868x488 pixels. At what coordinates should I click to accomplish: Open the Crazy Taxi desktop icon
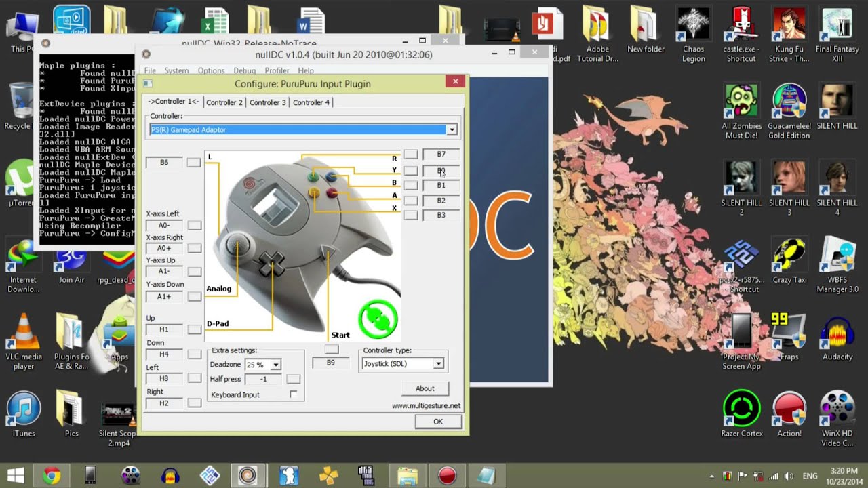click(789, 260)
